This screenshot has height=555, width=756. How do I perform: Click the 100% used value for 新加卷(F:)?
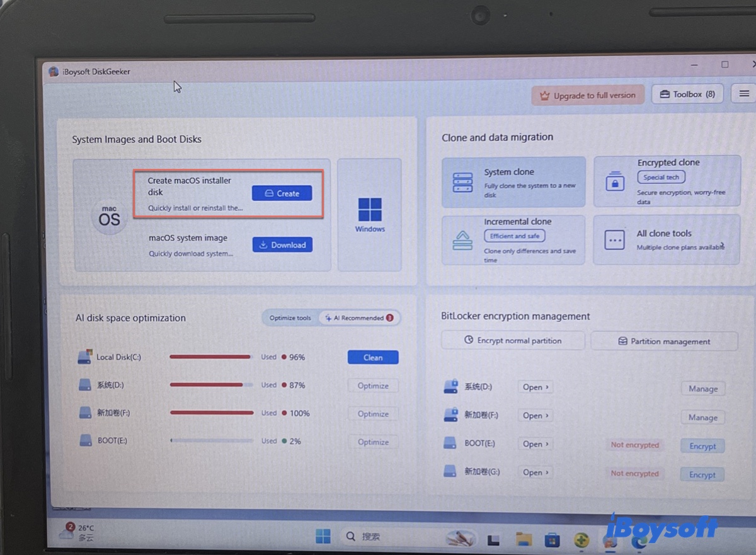[299, 413]
